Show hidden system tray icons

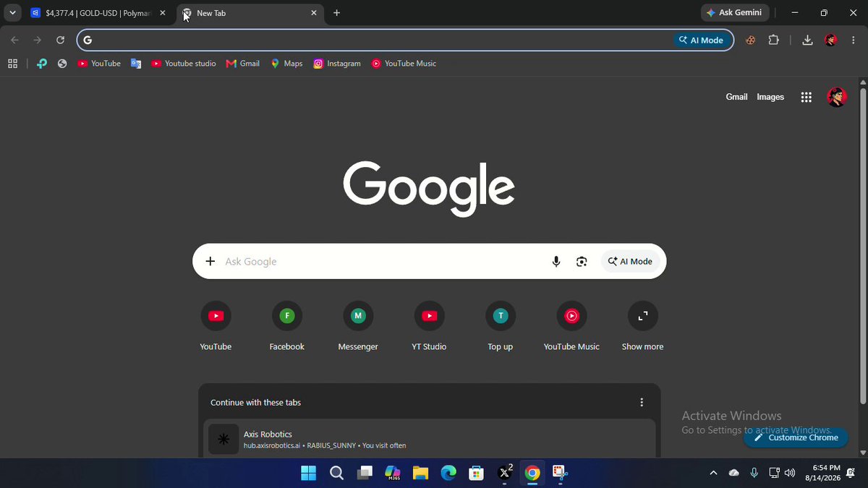point(713,473)
